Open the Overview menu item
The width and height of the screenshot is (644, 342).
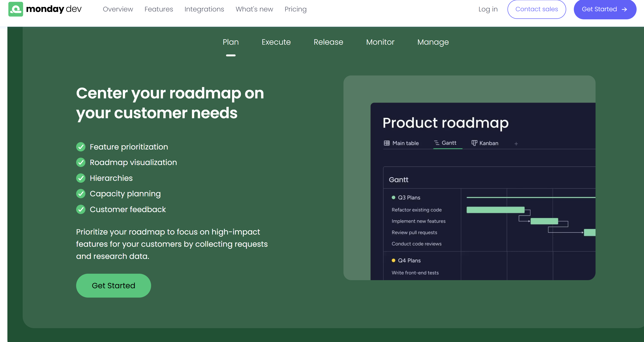click(x=118, y=9)
